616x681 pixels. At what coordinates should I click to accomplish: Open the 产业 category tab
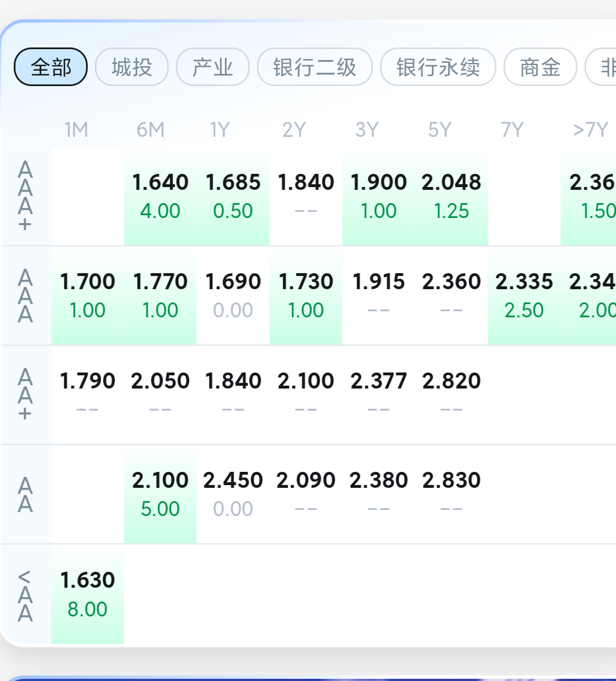pyautogui.click(x=213, y=67)
